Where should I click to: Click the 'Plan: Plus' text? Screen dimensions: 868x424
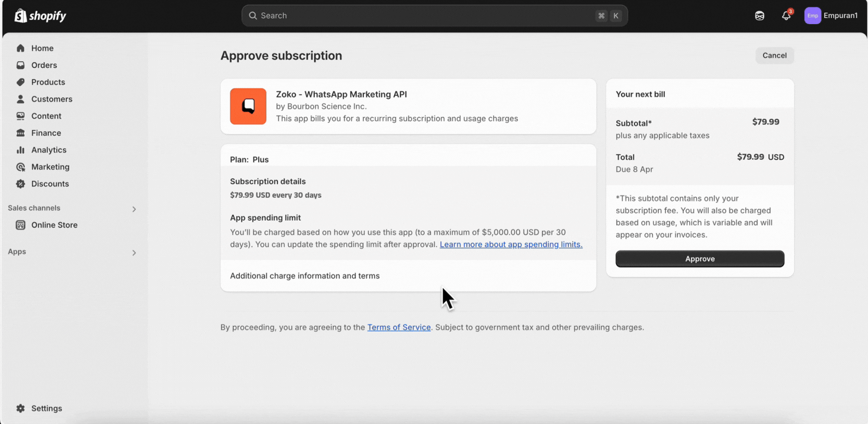coord(249,159)
